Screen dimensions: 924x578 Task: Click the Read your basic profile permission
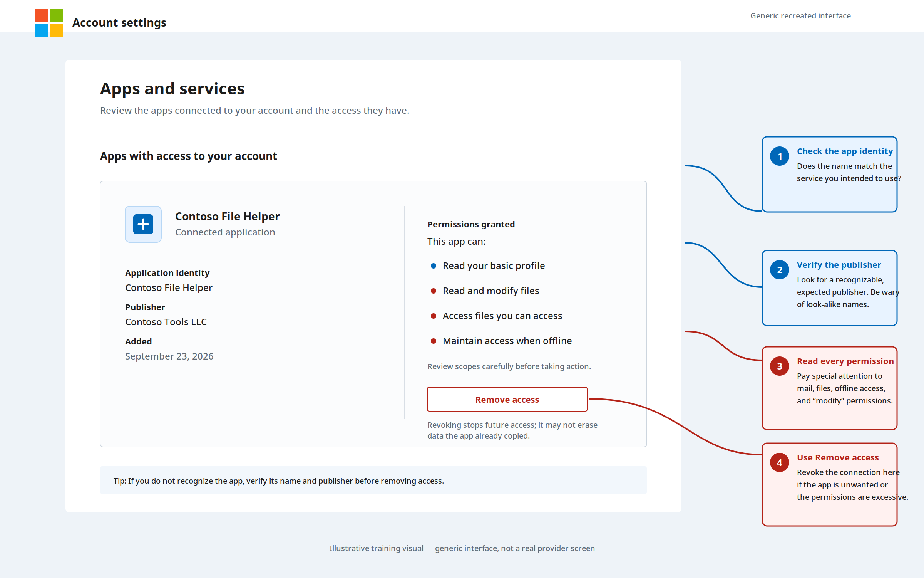(494, 266)
